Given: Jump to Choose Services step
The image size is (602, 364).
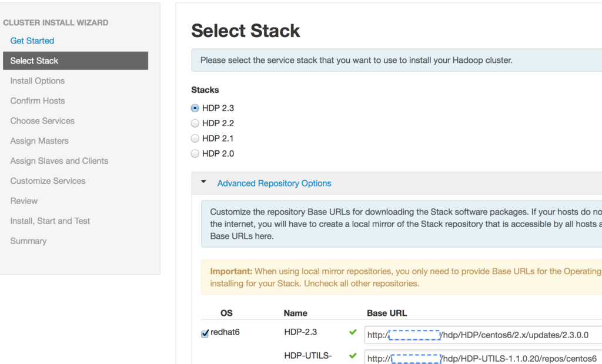Looking at the screenshot, I should [x=42, y=120].
